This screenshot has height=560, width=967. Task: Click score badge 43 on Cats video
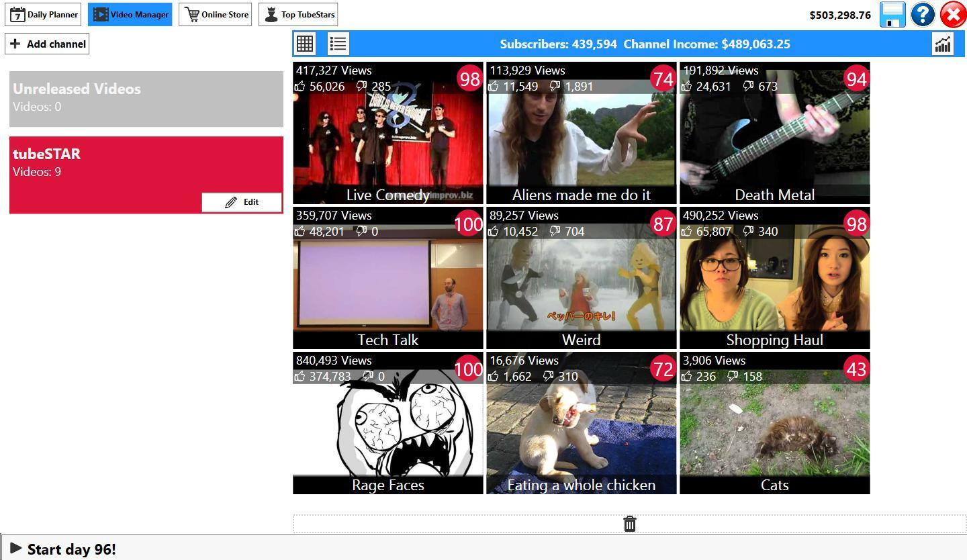856,369
